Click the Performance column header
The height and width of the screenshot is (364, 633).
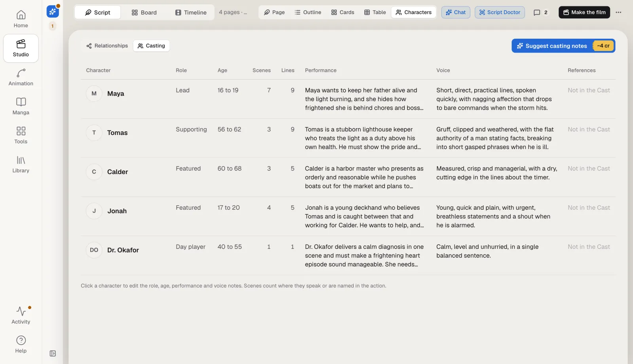(x=321, y=70)
